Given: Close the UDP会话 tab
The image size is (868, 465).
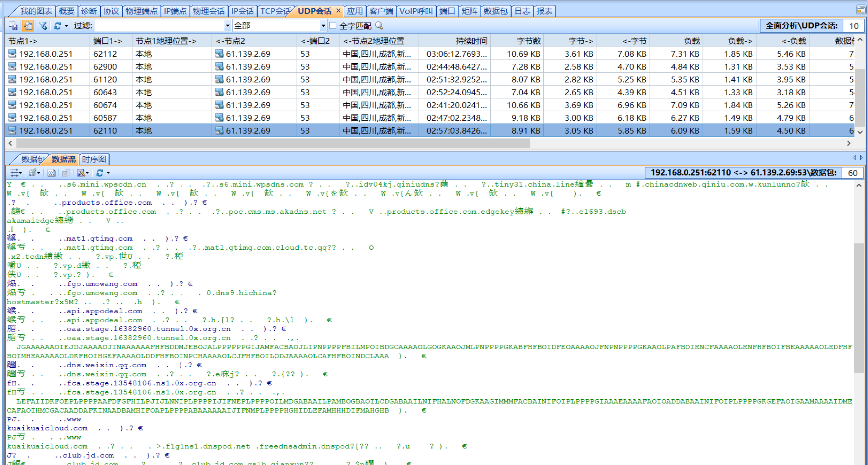Looking at the screenshot, I should 338,11.
